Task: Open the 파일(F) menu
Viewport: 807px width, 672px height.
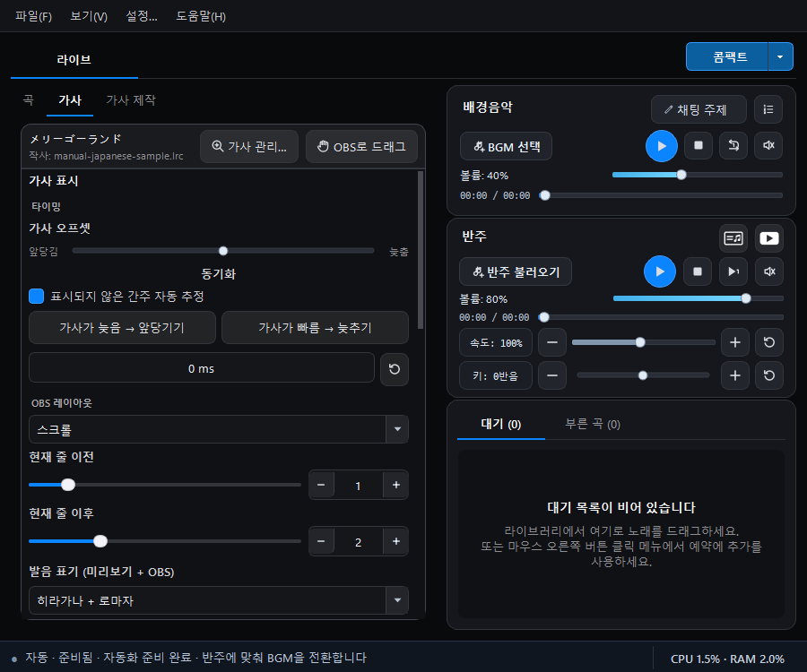Action: point(33,16)
